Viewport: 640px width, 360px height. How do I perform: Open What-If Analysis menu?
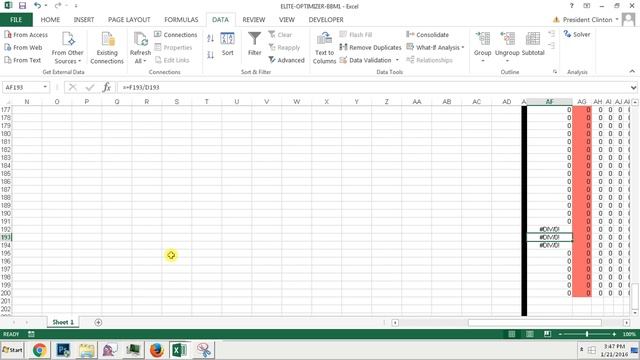(436, 47)
